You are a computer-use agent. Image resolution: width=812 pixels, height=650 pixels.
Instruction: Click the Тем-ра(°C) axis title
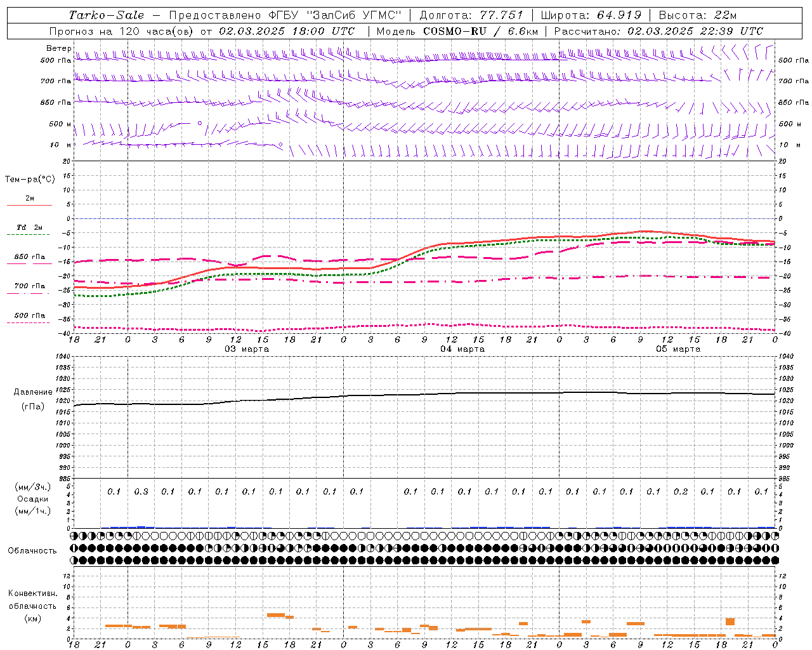[30, 180]
